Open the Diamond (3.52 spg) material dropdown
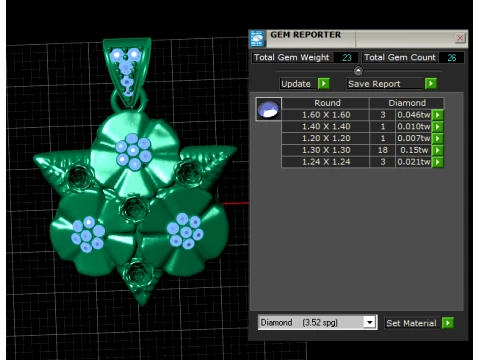The image size is (480, 360). (x=369, y=322)
